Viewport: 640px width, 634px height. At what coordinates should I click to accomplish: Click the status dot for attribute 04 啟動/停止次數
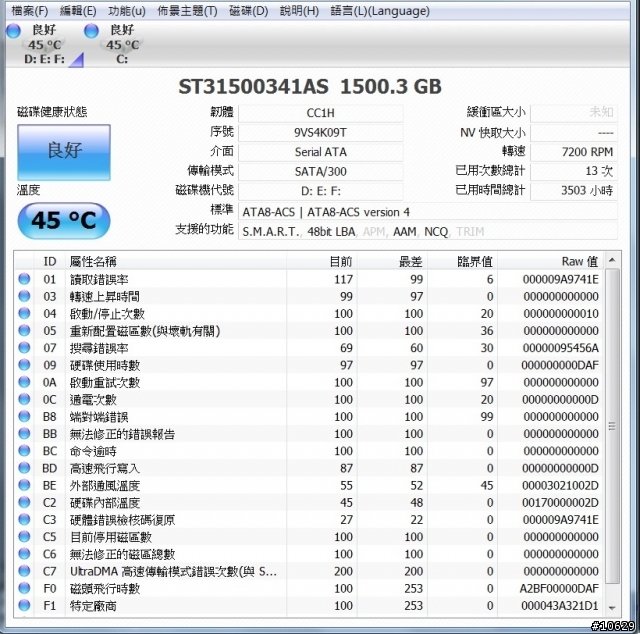coord(24,313)
